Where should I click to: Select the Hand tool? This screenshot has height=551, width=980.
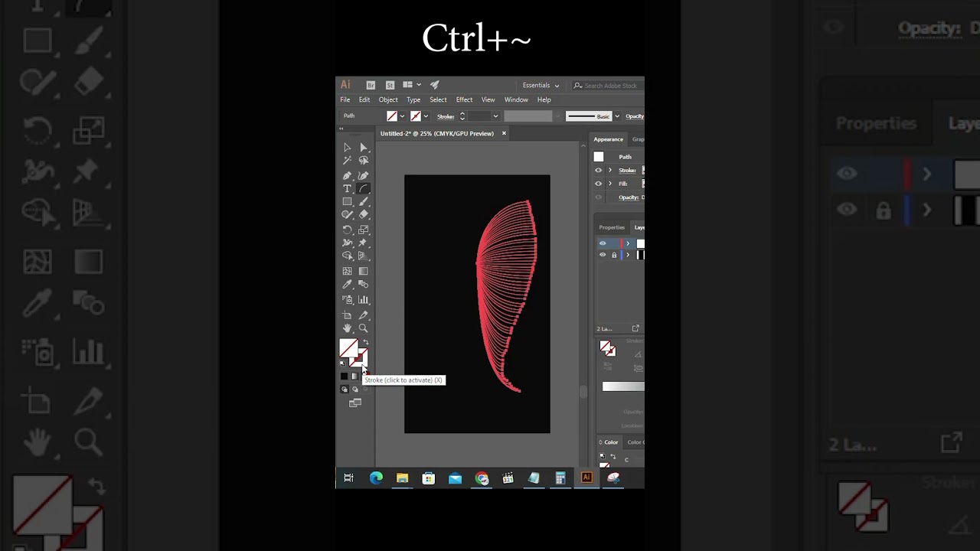point(347,328)
